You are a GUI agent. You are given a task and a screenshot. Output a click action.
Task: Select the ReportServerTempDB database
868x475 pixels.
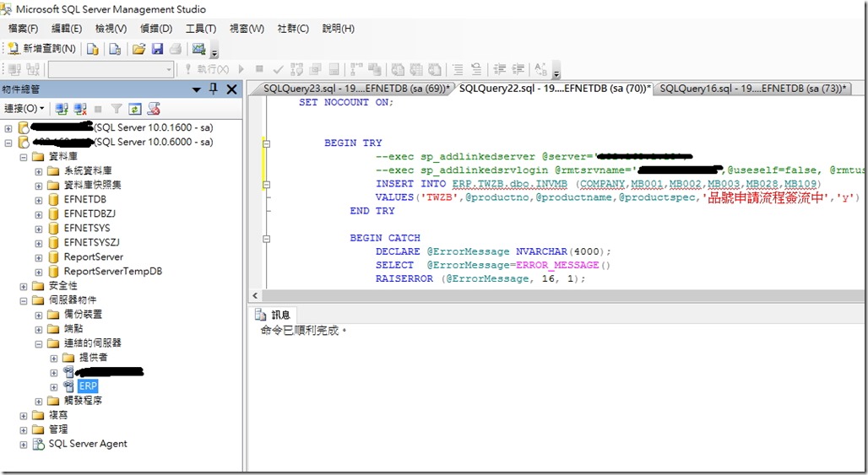click(113, 271)
